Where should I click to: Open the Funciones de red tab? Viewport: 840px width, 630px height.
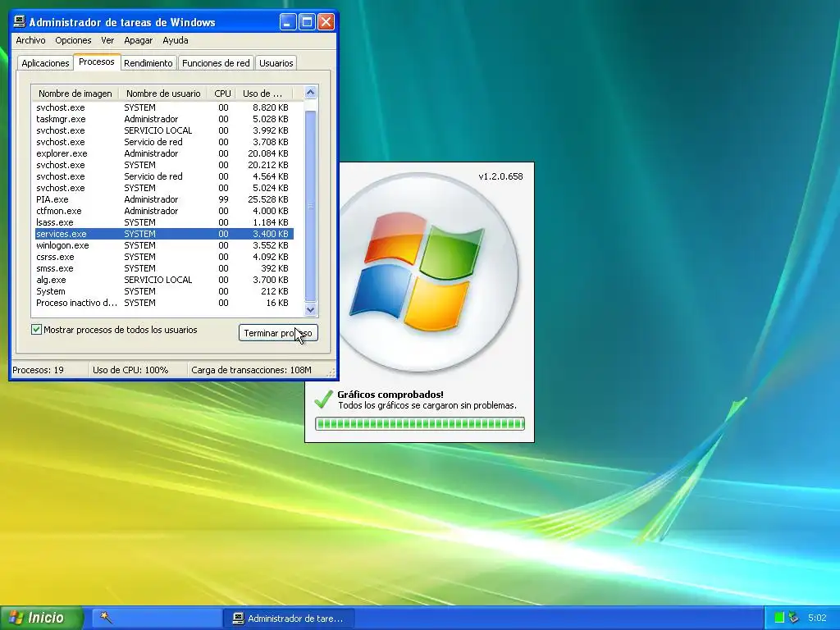[x=216, y=62]
